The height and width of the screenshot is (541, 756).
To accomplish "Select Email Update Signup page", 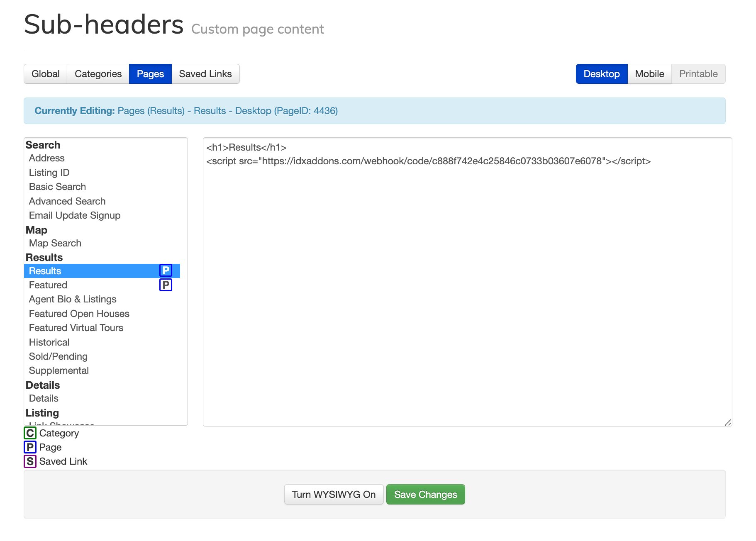I will click(75, 215).
